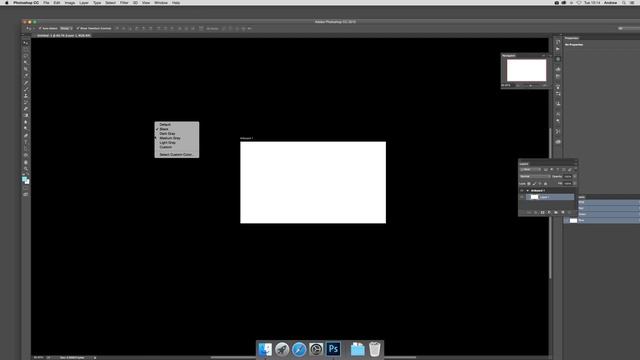
Task: Select the Crop tool
Action: (x=26, y=69)
